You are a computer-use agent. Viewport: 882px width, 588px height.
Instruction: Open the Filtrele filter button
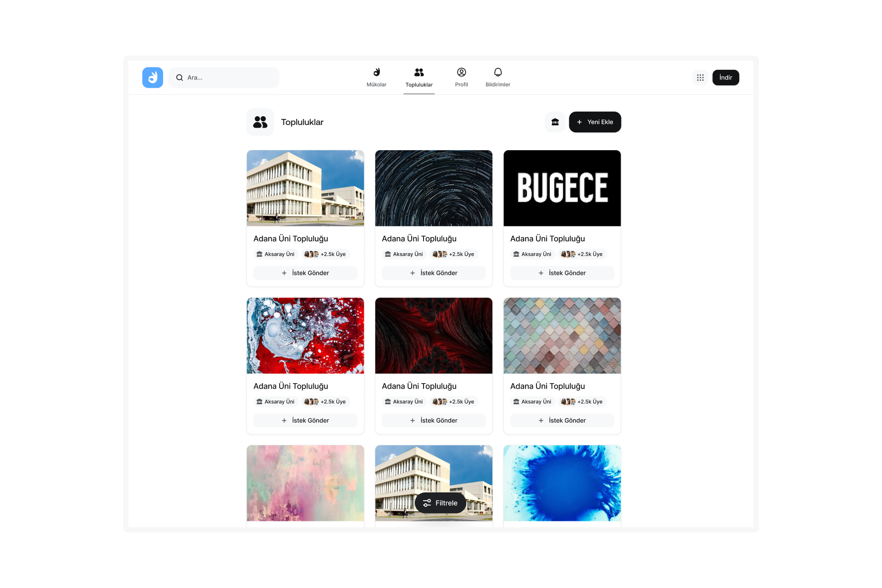[440, 503]
